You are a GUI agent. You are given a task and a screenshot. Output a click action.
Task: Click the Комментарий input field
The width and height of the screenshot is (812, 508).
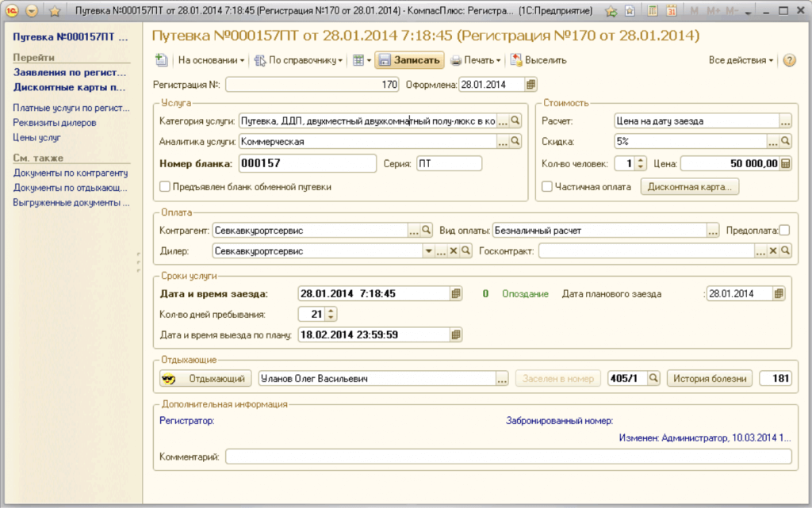[x=508, y=456]
